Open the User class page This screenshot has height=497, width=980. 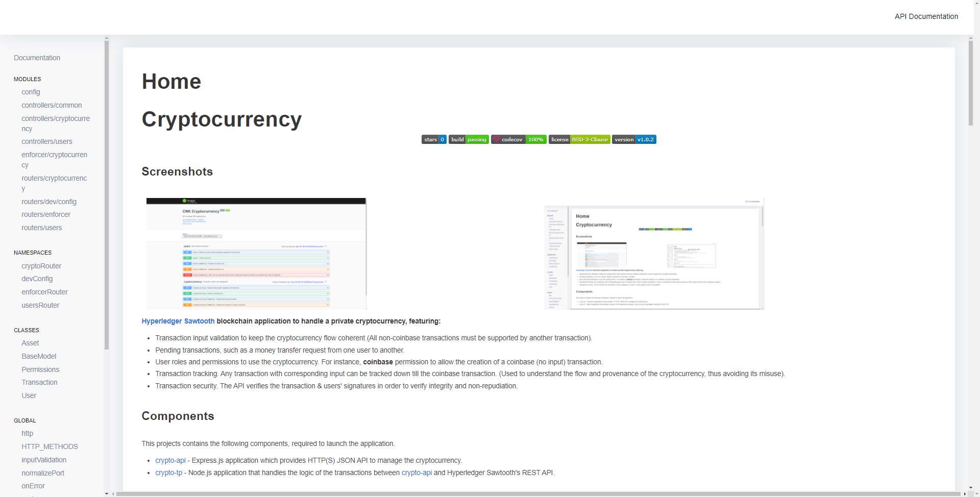(29, 395)
